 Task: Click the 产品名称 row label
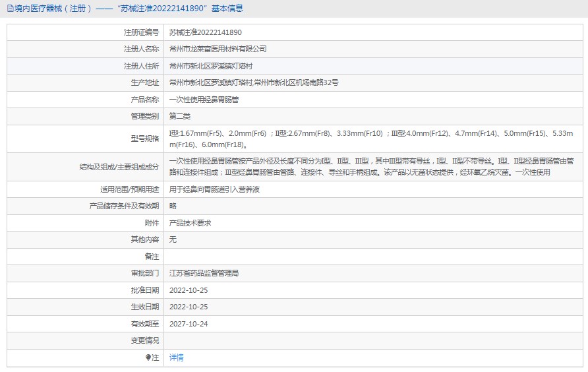[145, 100]
